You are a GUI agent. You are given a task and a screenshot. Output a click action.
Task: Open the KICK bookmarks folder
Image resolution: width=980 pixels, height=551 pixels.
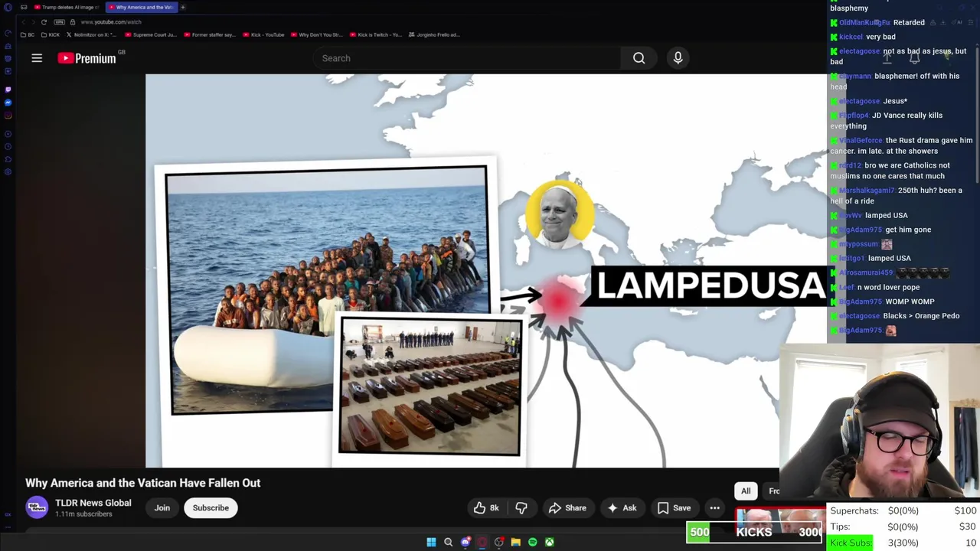click(x=51, y=34)
